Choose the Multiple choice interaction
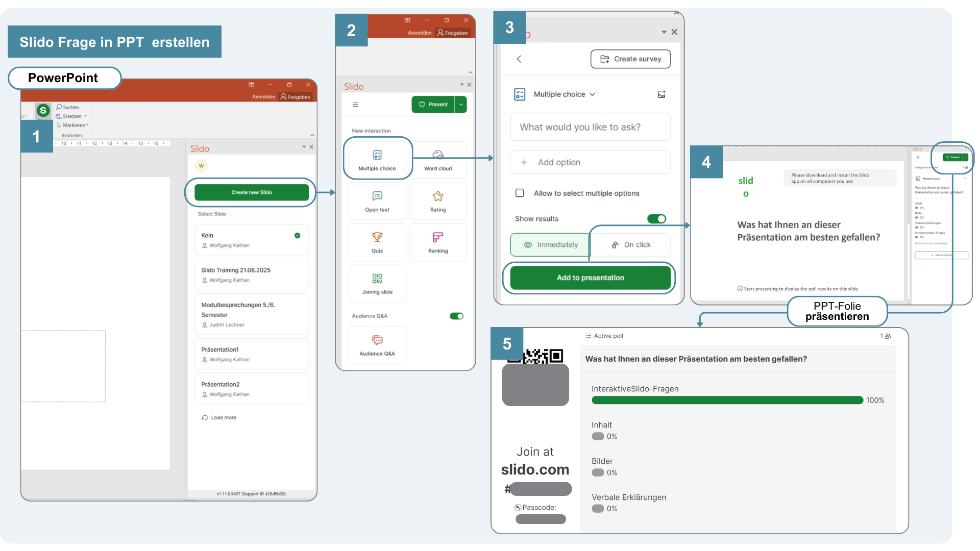The height and width of the screenshot is (551, 980). [377, 159]
